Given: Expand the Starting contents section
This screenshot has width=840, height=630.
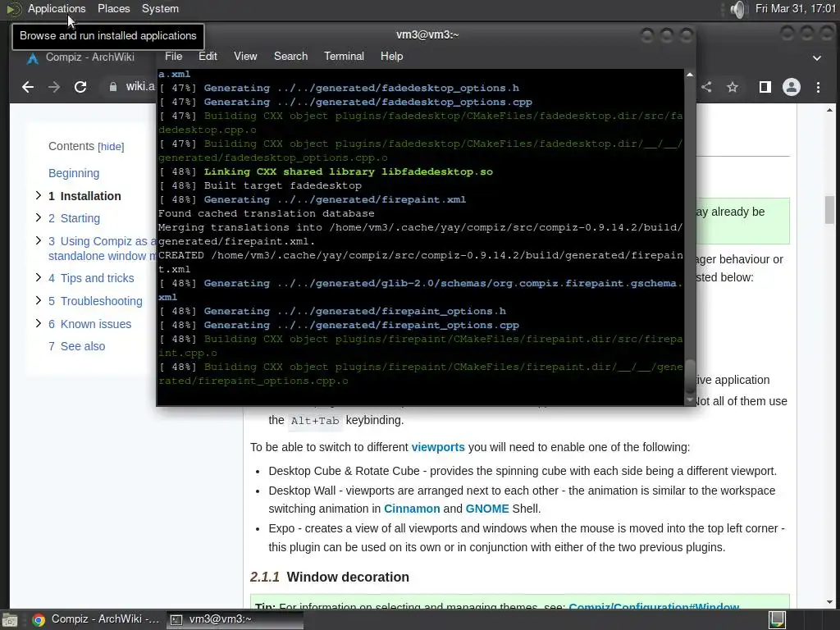Looking at the screenshot, I should pos(38,217).
